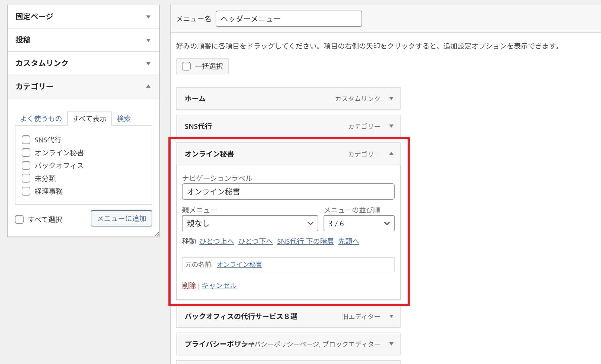Click the 削除 link
Screen dimensions: 601x364
point(189,285)
